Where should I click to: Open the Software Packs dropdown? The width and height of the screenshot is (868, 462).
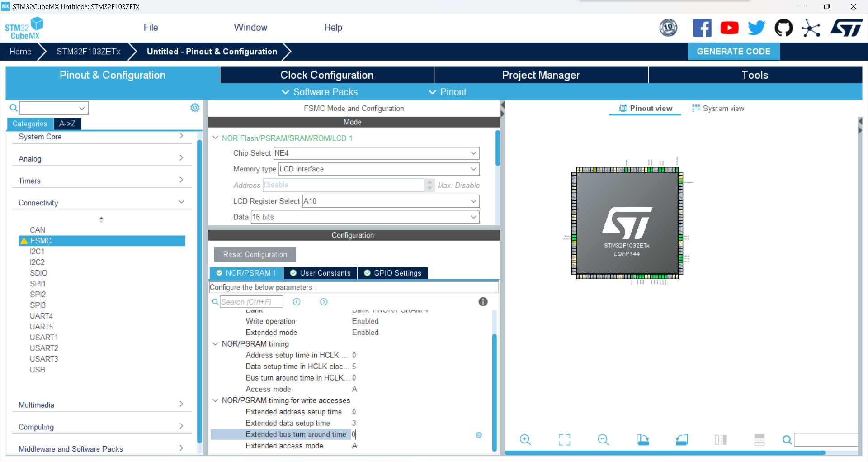tap(320, 92)
